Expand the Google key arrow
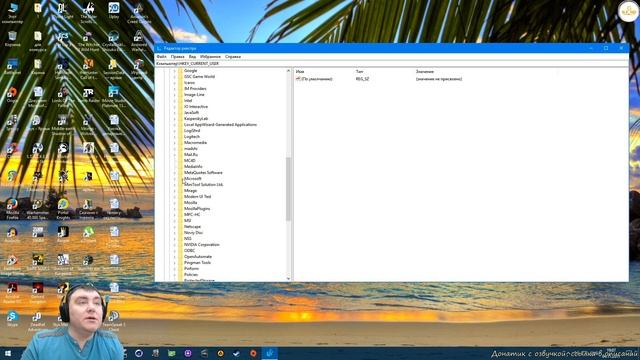Screen dimensions: 640x360 pos(174,71)
